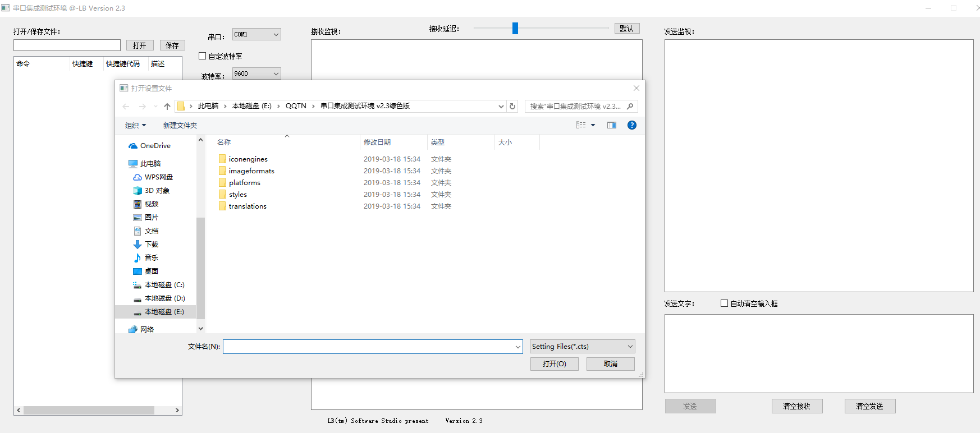The width and height of the screenshot is (980, 433).
Task: Click the 默认 default delay button
Action: tap(627, 29)
